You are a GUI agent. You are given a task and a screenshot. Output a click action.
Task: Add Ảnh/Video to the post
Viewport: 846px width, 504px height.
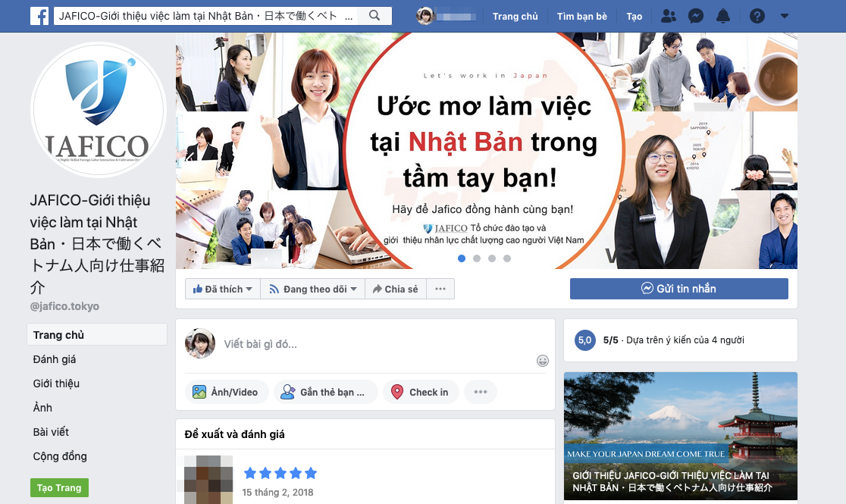point(226,392)
